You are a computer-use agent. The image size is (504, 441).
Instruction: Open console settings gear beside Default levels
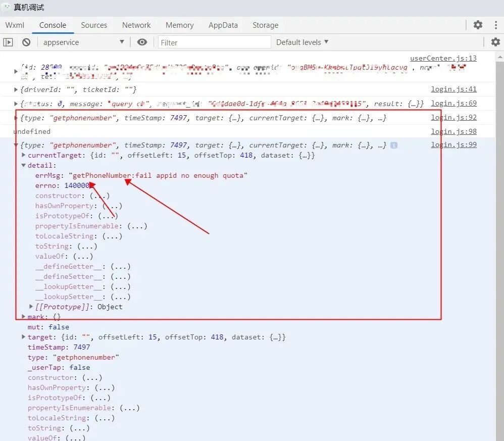pos(495,42)
